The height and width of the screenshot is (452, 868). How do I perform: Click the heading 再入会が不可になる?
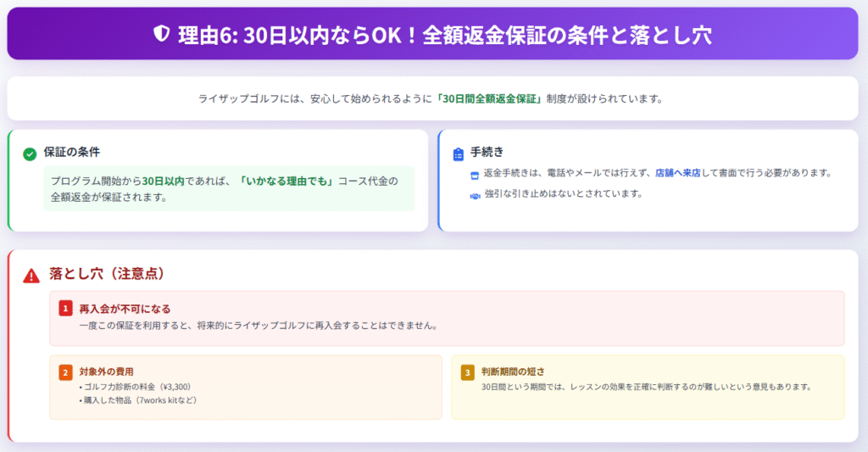pos(125,309)
